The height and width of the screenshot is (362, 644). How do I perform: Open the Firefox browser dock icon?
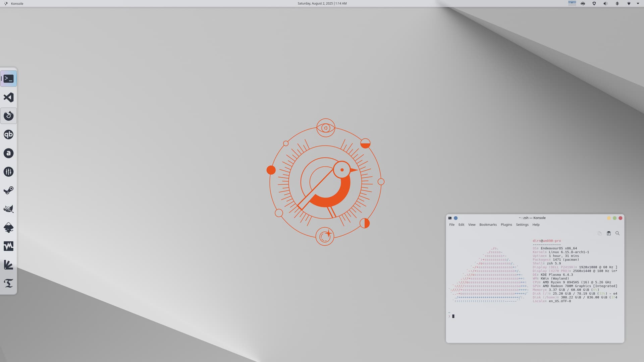[x=8, y=116]
